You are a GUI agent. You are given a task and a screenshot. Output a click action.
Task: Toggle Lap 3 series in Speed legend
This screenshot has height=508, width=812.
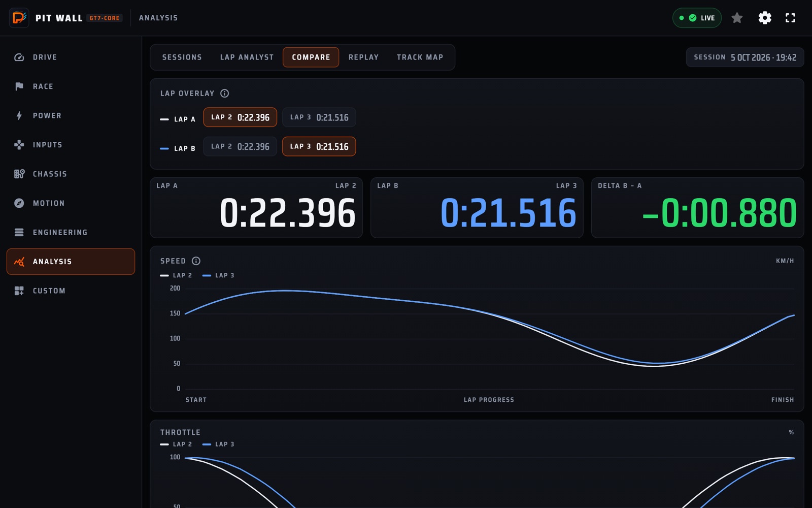218,275
